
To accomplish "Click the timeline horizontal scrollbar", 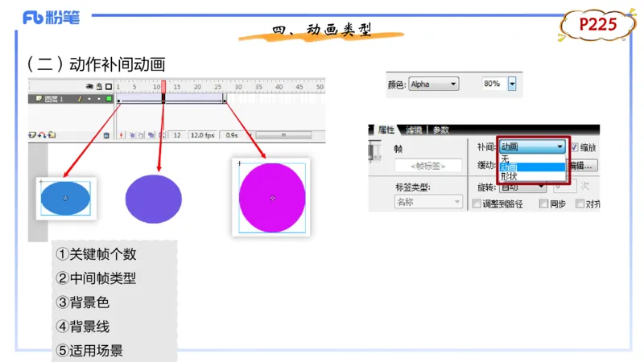I will tap(283, 135).
